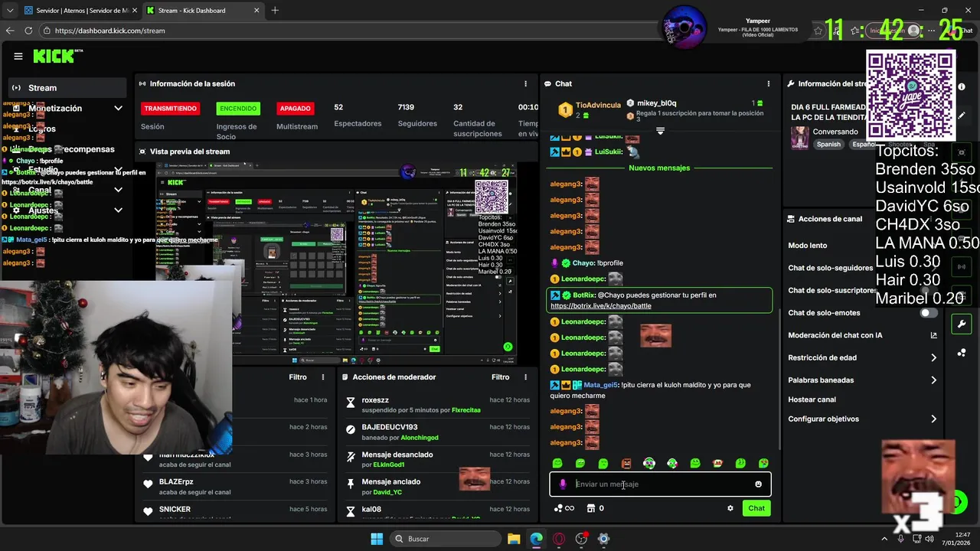Click the Vista previa del stream thumbnail
The image size is (980, 551).
tap(337, 262)
